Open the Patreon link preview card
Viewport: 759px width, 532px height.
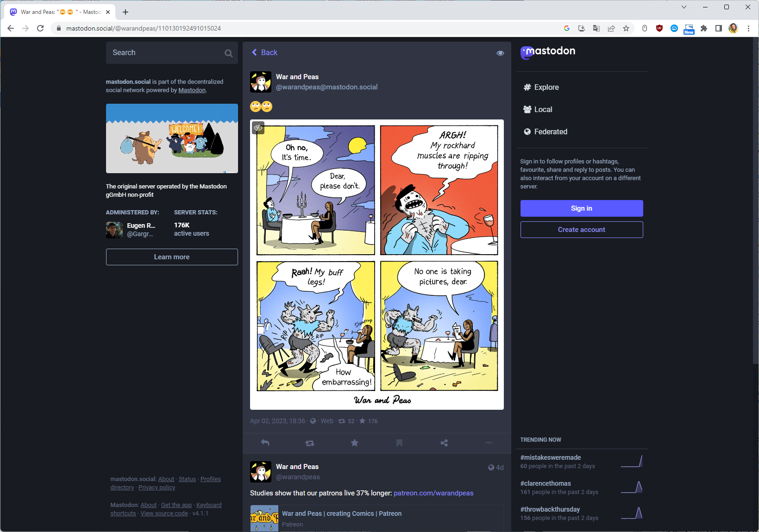377,519
